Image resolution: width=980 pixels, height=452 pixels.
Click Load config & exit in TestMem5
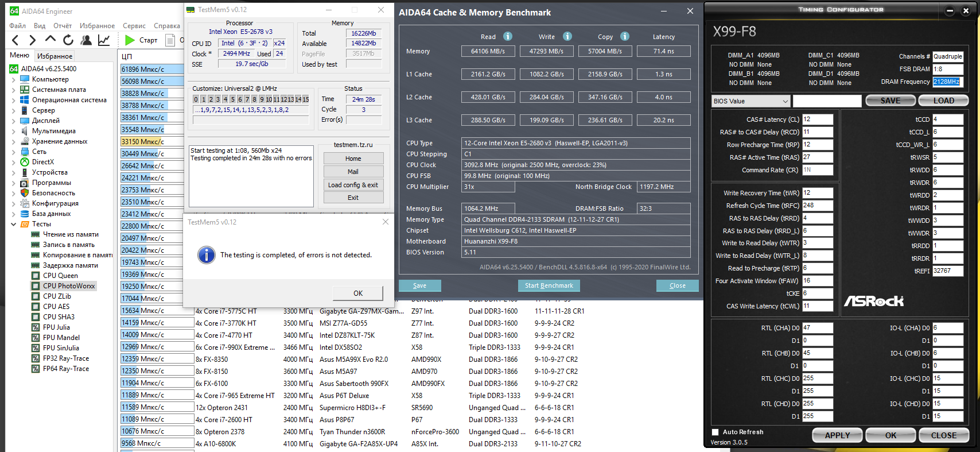click(x=353, y=185)
